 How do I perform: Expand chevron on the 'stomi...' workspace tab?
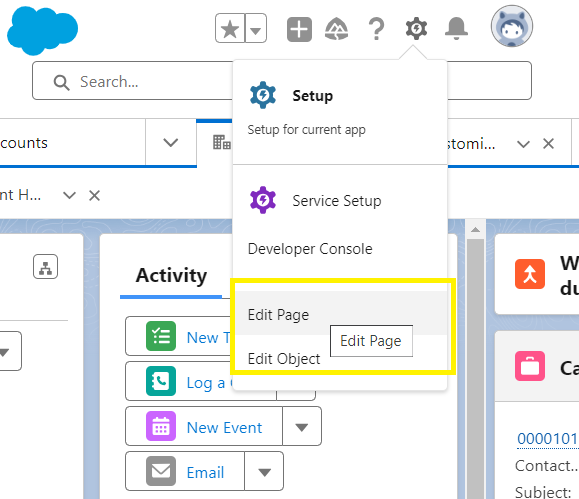523,144
